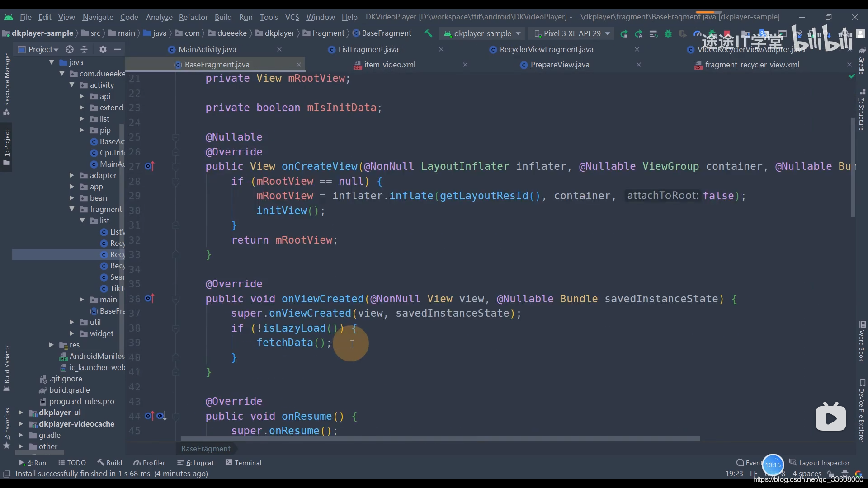Select proguard-rules.pro in project tree
Viewport: 868px width, 488px height.
click(77, 401)
